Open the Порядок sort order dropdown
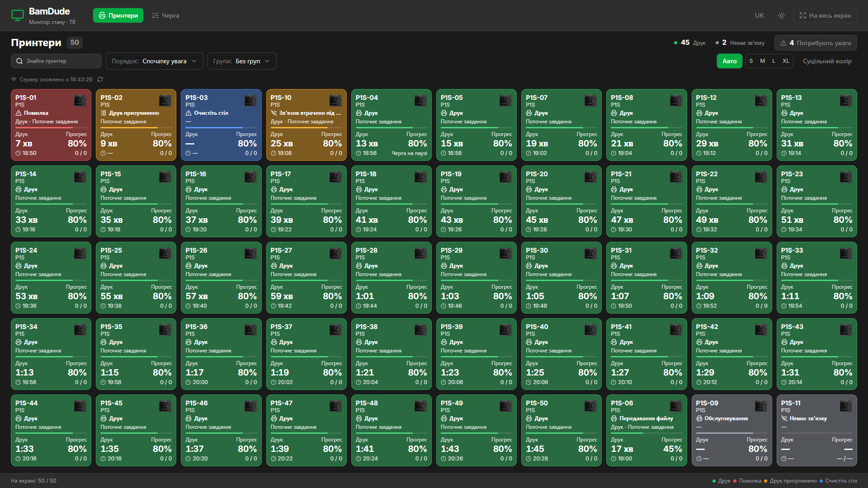Viewport: 868px width, 488px height. [154, 61]
